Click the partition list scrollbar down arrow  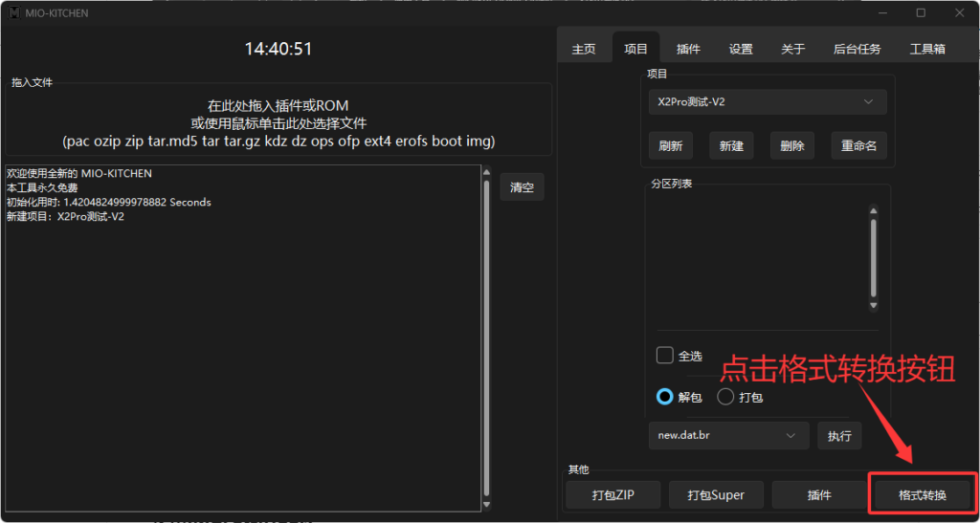click(873, 305)
